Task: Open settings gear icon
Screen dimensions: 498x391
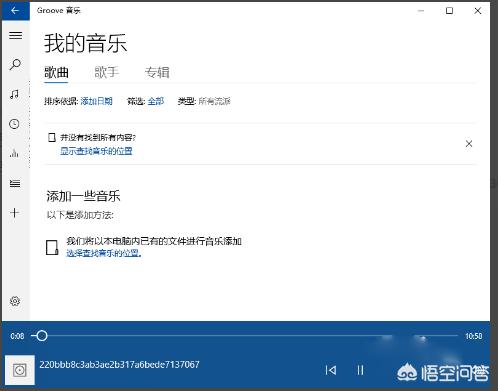Action: pos(15,301)
